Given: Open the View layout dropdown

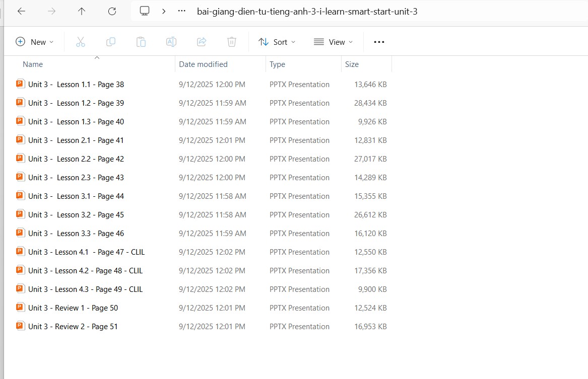Looking at the screenshot, I should coord(333,42).
